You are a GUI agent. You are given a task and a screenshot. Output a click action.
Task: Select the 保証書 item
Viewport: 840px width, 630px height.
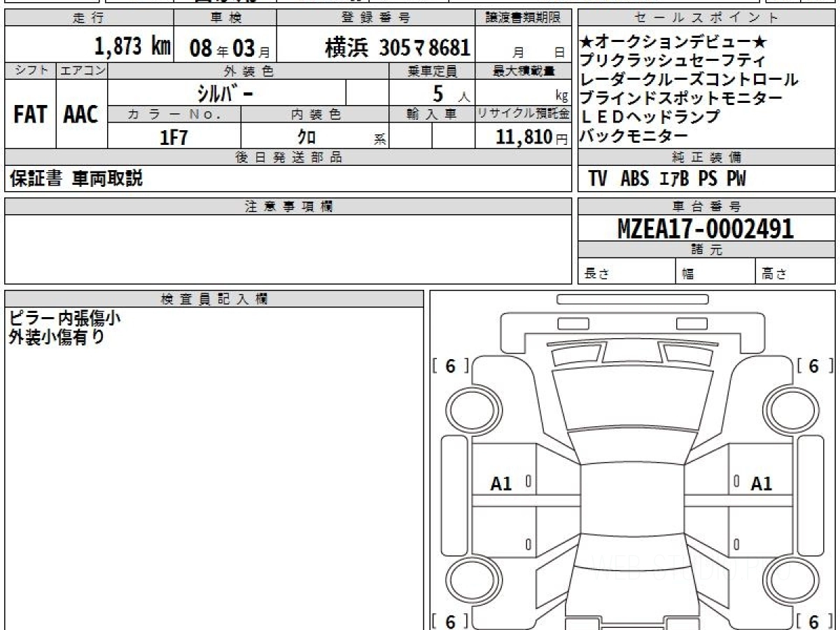[36, 179]
